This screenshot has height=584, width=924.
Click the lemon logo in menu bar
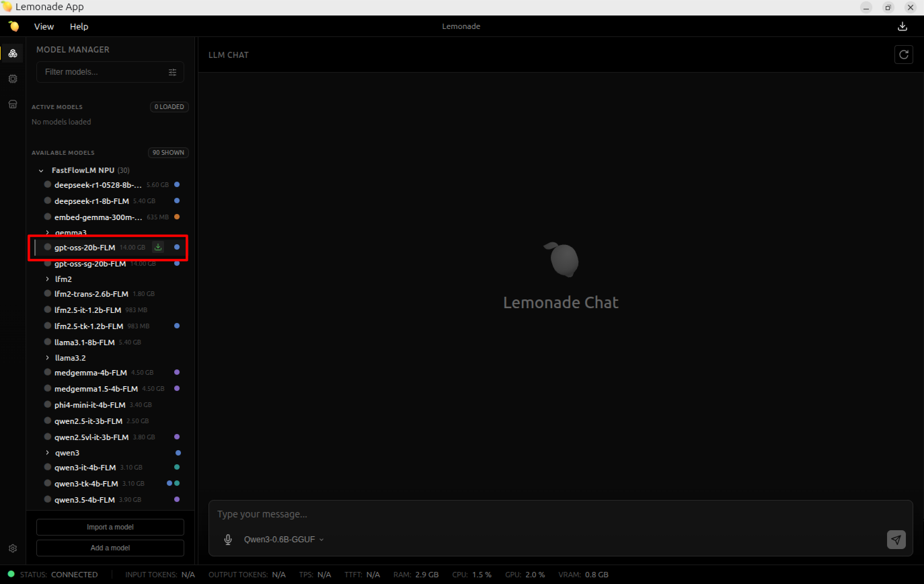click(x=13, y=26)
